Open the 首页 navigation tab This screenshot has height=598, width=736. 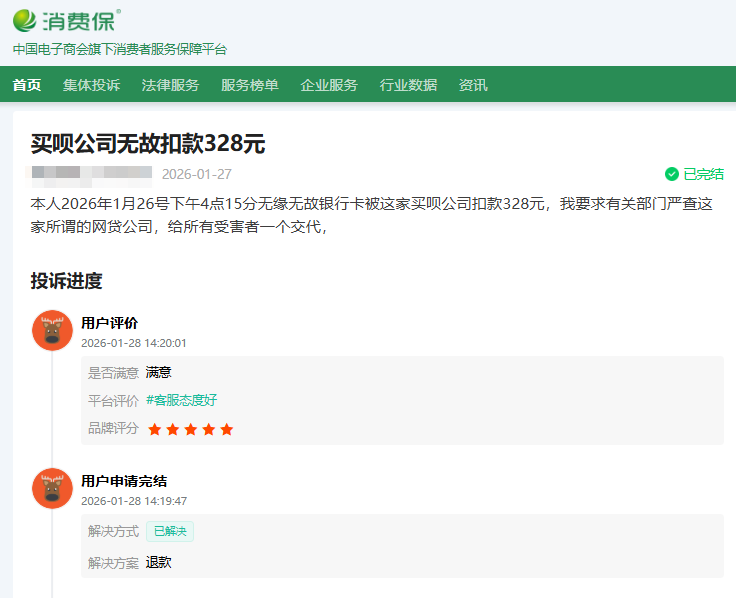pyautogui.click(x=27, y=85)
